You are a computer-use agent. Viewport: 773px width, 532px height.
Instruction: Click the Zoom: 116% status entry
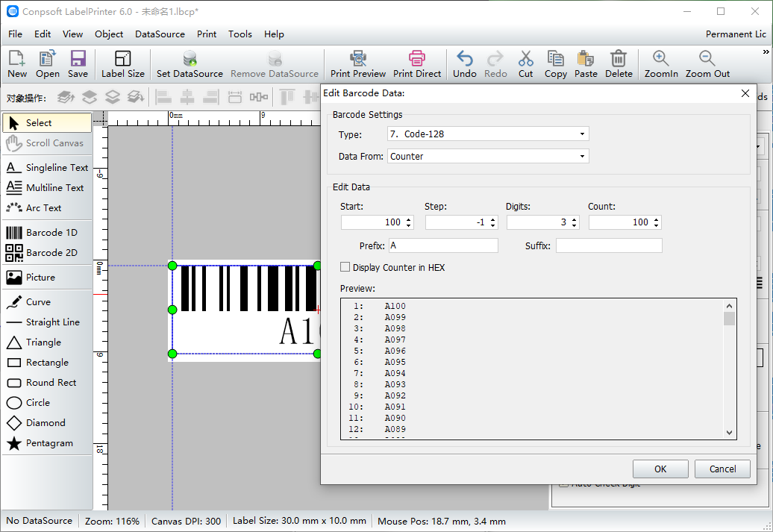[112, 521]
